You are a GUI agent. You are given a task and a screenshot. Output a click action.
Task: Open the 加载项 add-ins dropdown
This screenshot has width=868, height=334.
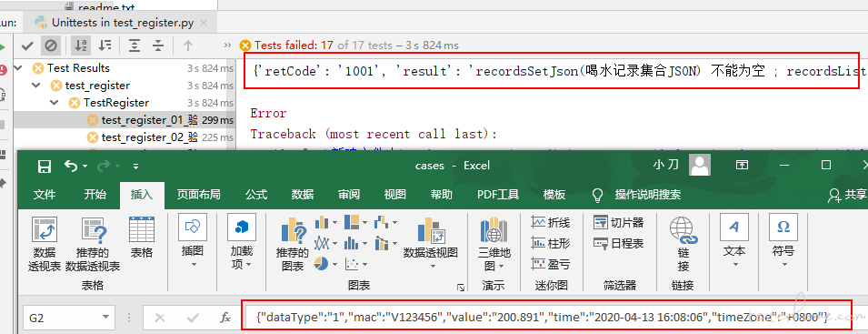[x=242, y=242]
